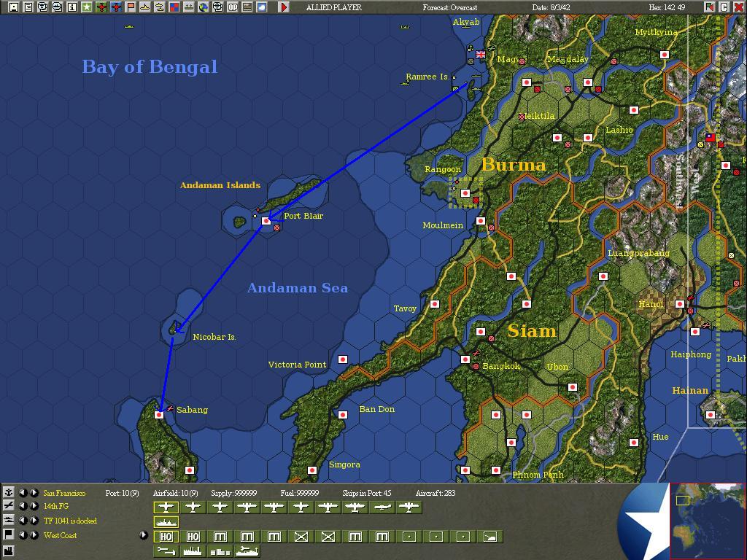Go to previous base before San Francisco
The image size is (747, 560).
click(23, 493)
